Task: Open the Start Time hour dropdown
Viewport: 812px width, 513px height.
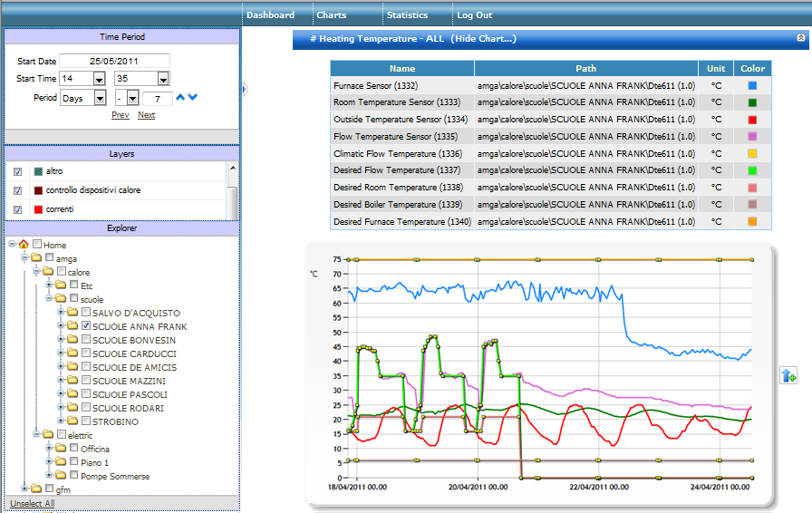Action: click(x=100, y=80)
